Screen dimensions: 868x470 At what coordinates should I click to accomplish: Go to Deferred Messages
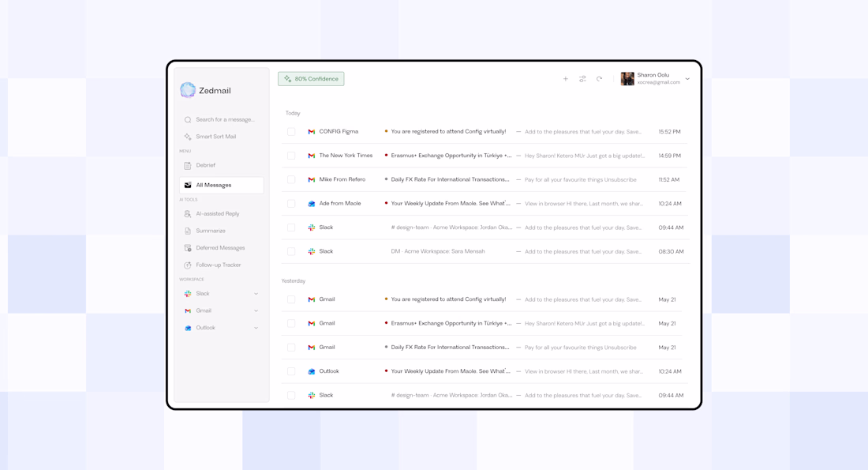[x=222, y=248]
